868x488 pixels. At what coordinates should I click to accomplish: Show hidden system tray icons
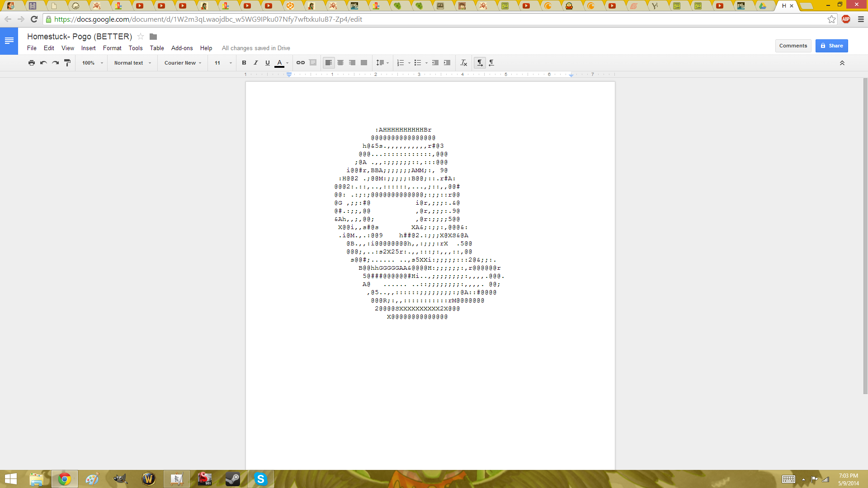[x=803, y=479]
